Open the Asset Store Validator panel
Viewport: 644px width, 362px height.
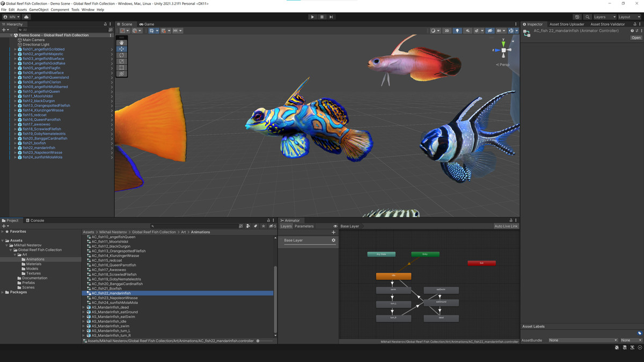pyautogui.click(x=606, y=24)
